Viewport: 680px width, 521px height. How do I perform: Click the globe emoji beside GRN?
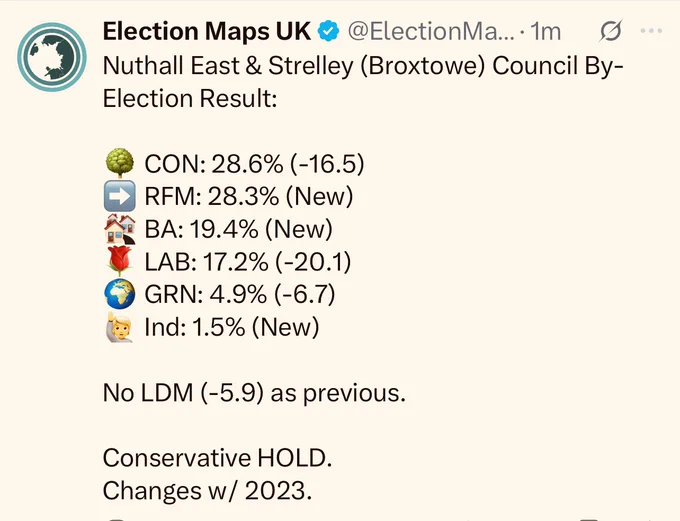point(120,294)
